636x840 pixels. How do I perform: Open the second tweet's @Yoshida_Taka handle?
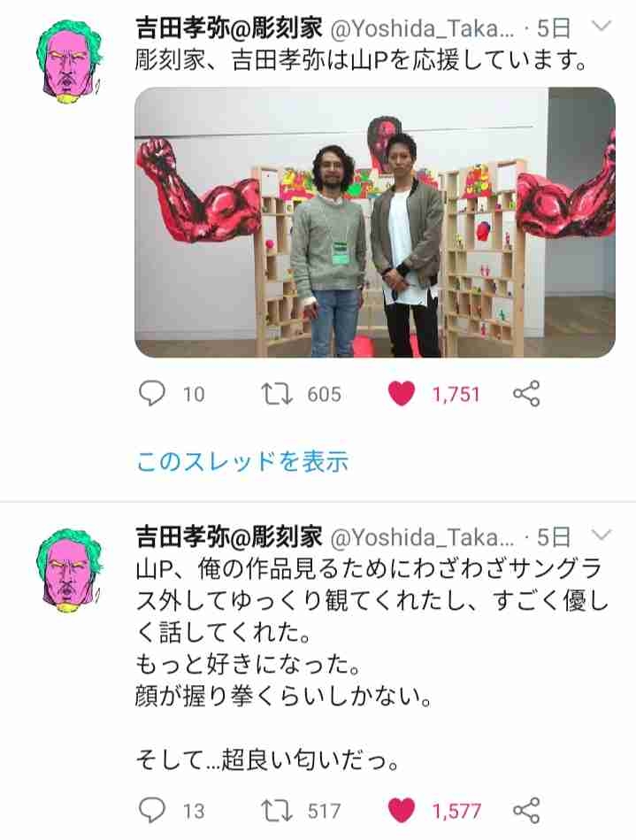(423, 537)
